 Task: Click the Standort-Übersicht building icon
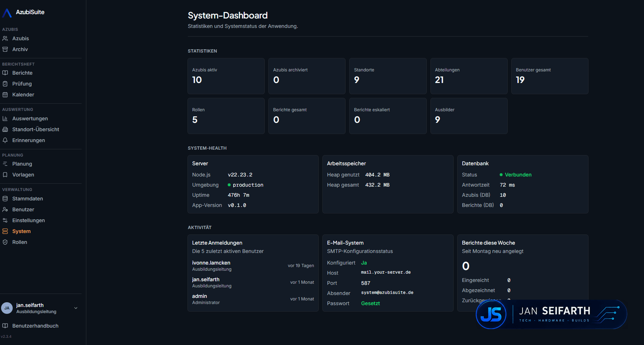point(5,129)
